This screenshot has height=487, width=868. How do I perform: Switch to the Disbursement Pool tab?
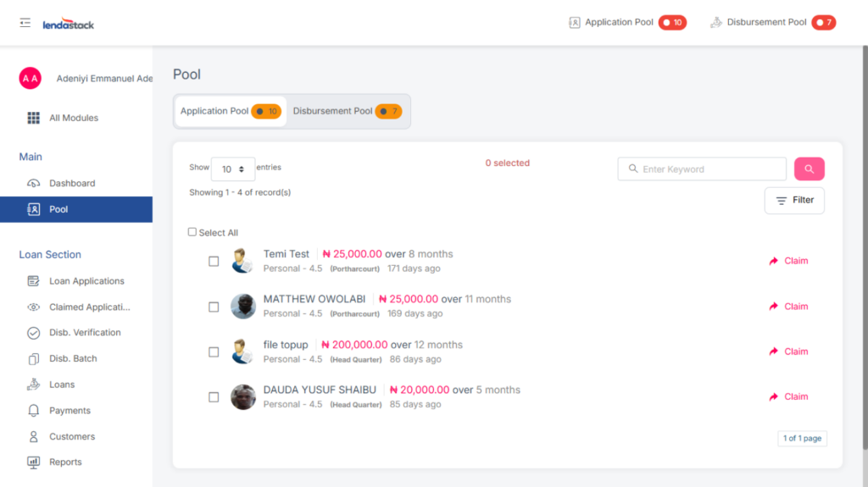pos(347,111)
